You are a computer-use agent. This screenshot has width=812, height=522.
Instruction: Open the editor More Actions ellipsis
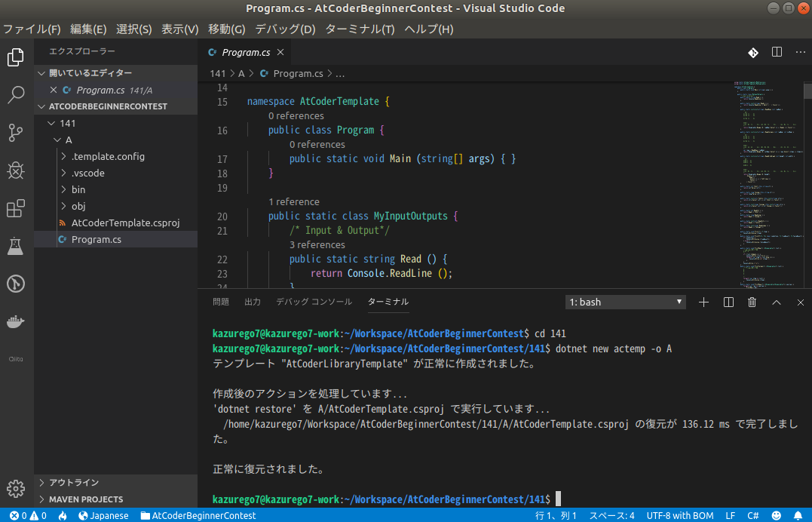pyautogui.click(x=801, y=52)
